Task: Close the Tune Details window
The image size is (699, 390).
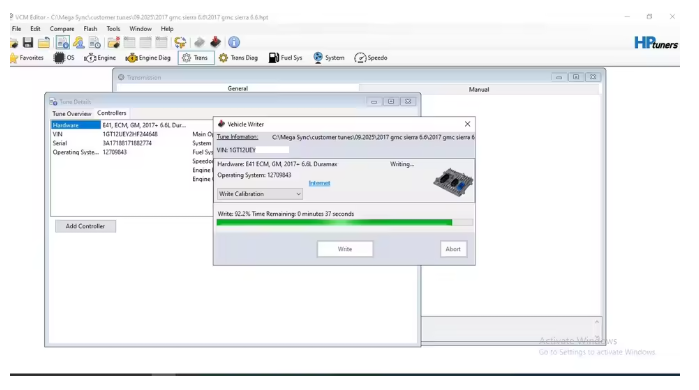Action: [408, 102]
